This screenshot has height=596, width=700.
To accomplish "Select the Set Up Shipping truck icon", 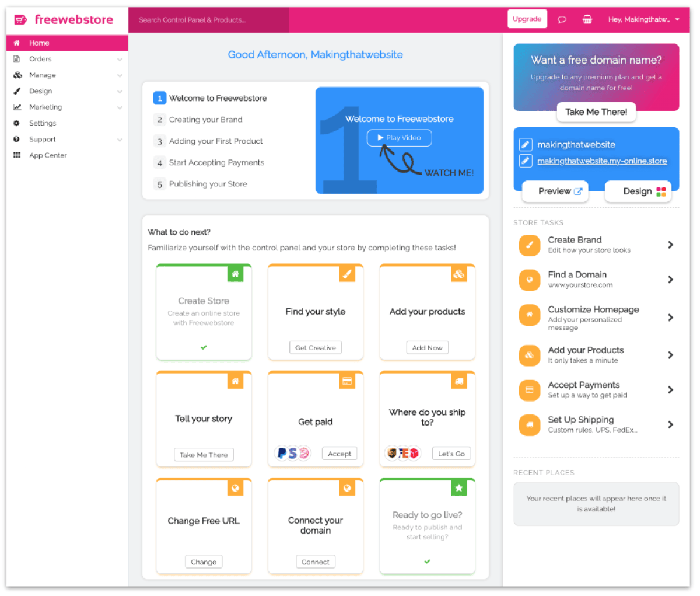I will [529, 425].
